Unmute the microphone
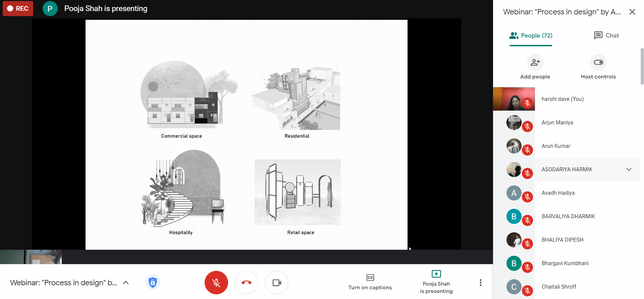 [x=216, y=283]
